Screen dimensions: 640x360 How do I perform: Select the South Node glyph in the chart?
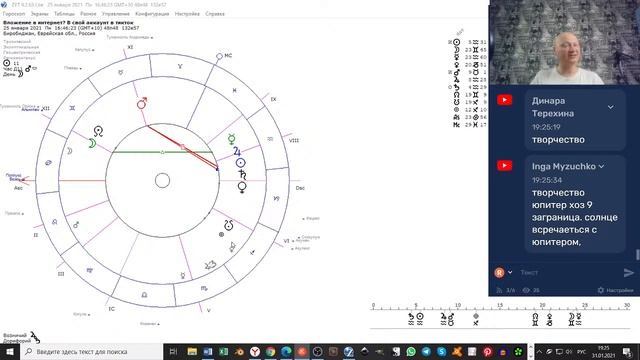pyautogui.click(x=229, y=224)
